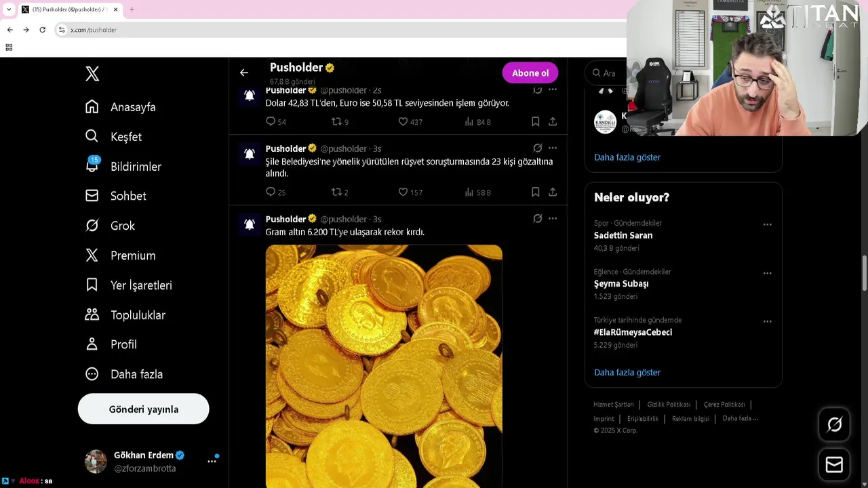Open @pusholder handle on Şile post
This screenshot has width=868, height=488.
point(343,149)
